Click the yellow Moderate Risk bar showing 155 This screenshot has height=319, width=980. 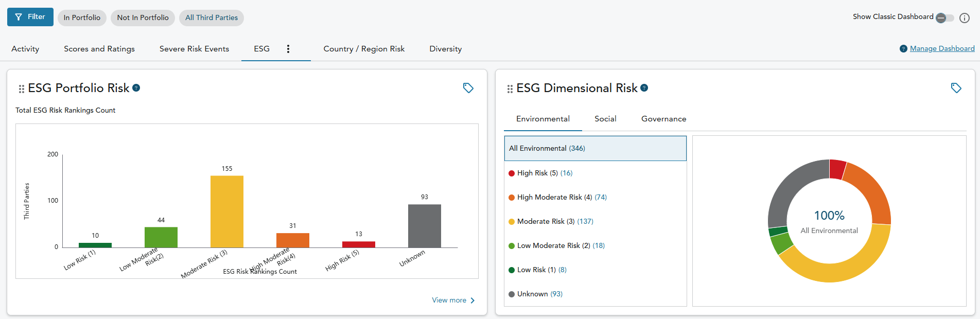(x=227, y=211)
